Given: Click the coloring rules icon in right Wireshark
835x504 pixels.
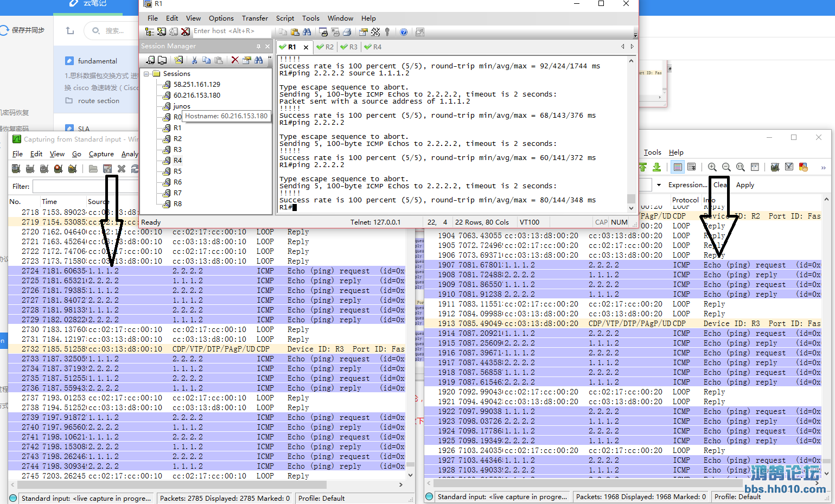Looking at the screenshot, I should (x=804, y=167).
